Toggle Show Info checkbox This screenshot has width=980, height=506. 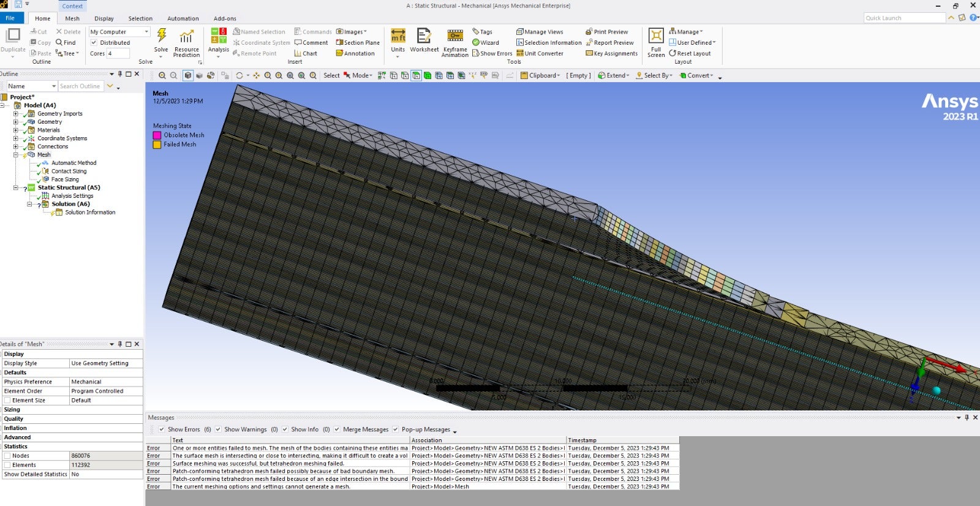285,429
